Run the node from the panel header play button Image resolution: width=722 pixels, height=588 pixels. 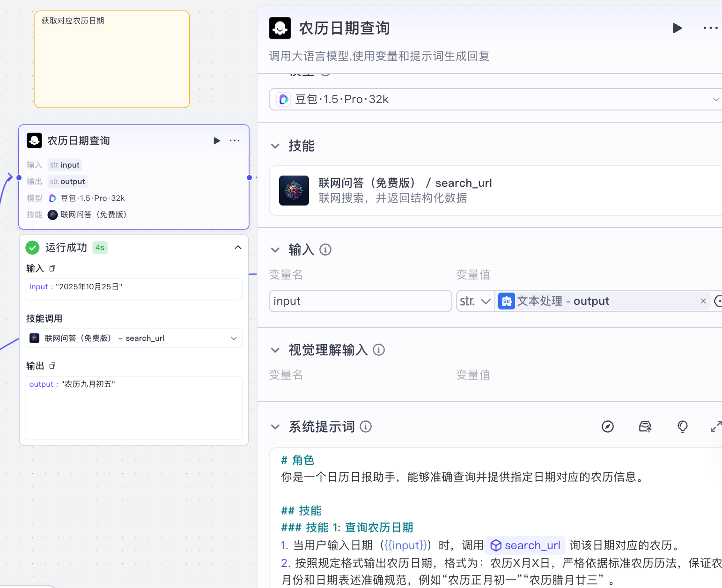pyautogui.click(x=677, y=28)
